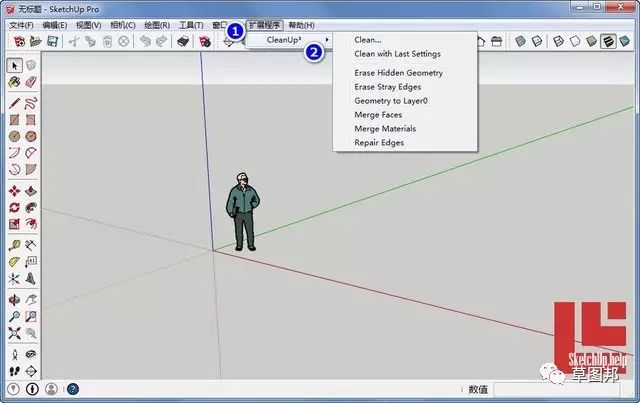Select the Merge Faces entry
The width and height of the screenshot is (640, 403).
click(x=378, y=115)
